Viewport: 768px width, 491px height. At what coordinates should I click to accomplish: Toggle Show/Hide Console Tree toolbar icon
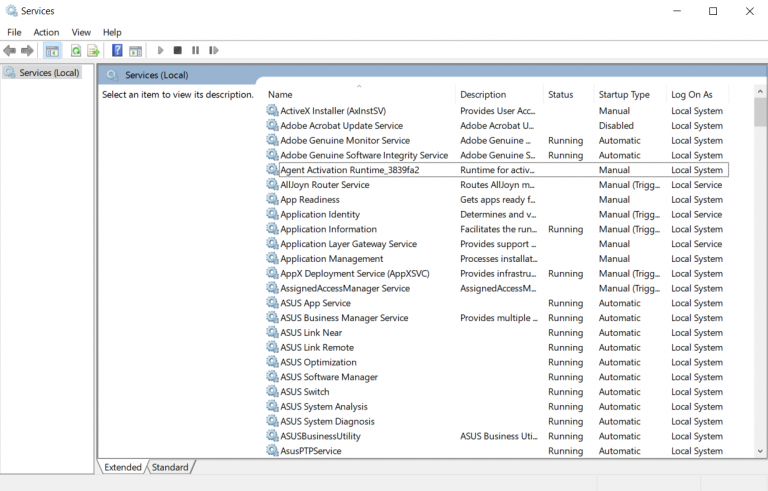tap(52, 51)
